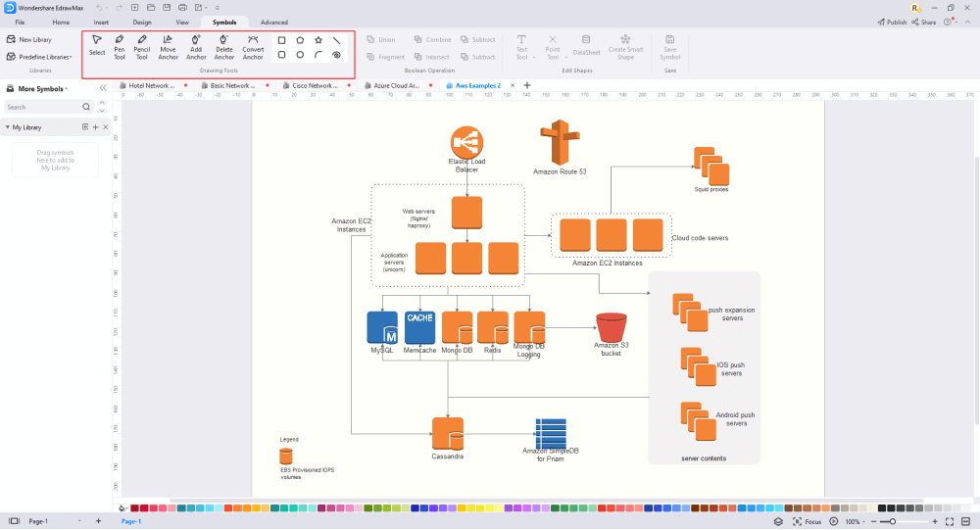The image size is (980, 530).
Task: Activate the Move Anchor tool
Action: (168, 47)
